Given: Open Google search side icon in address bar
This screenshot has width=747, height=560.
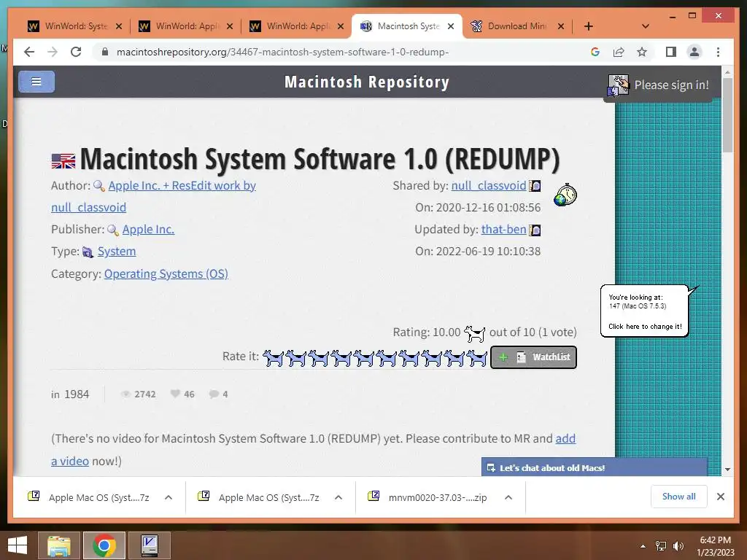Looking at the screenshot, I should coord(595,52).
